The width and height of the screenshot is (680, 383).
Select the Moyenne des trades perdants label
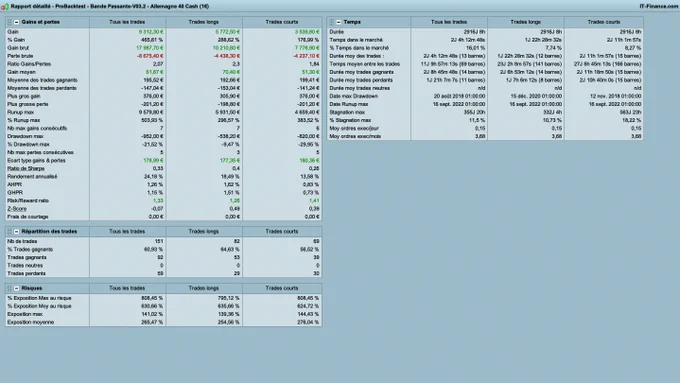[42, 88]
